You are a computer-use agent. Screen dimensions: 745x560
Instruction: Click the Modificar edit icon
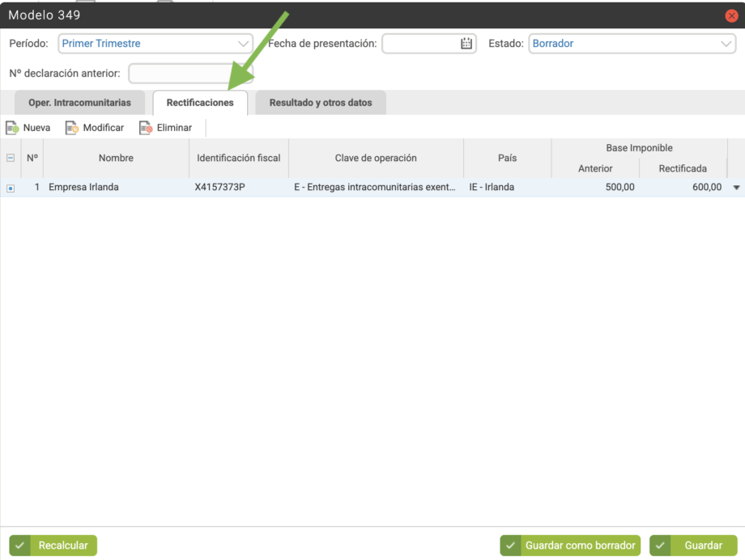(x=72, y=128)
